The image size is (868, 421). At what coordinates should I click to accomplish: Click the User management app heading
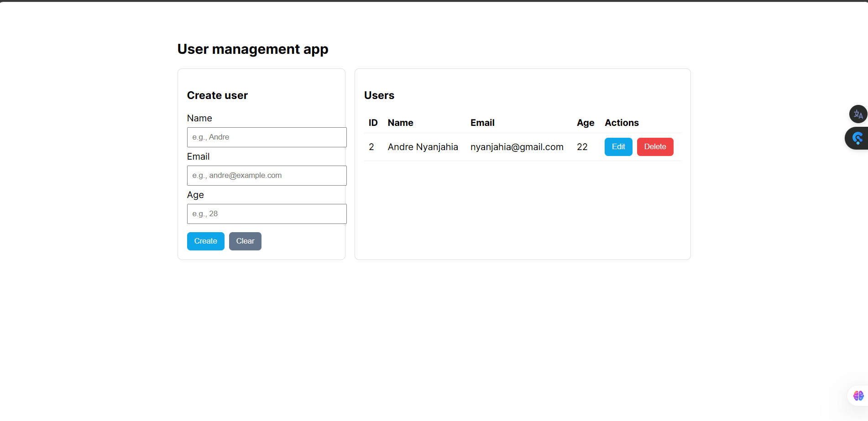point(252,49)
